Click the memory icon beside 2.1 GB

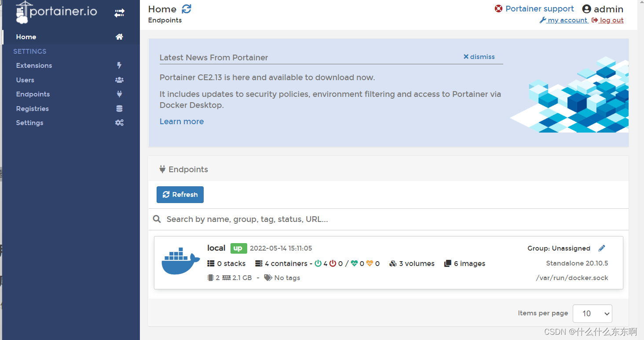227,278
